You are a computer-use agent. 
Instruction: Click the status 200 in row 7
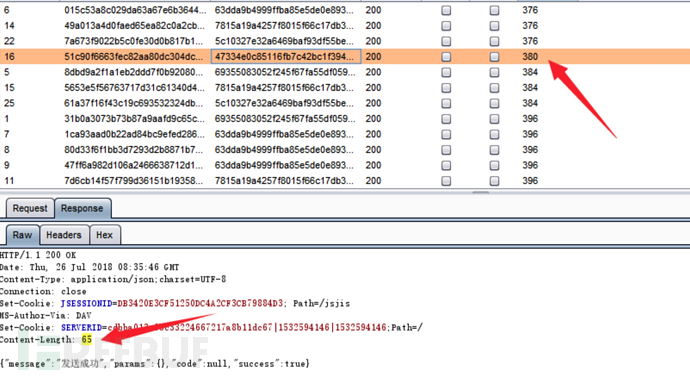pyautogui.click(x=373, y=134)
